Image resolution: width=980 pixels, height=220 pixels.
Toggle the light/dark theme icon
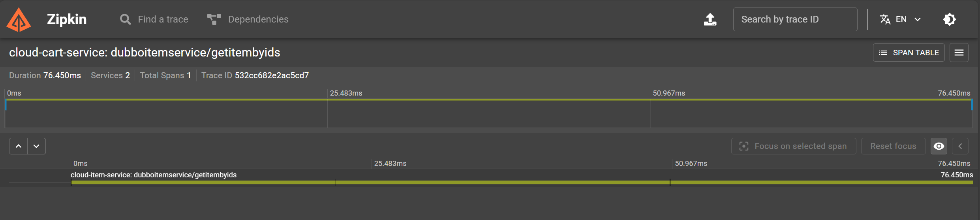pos(949,19)
